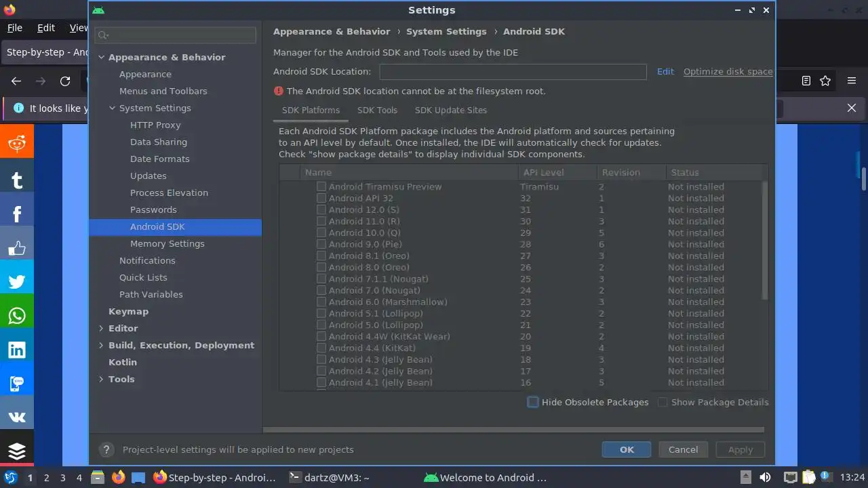Screen dimensions: 868x488
Task: Switch to the SDK Tools tab
Action: click(377, 110)
